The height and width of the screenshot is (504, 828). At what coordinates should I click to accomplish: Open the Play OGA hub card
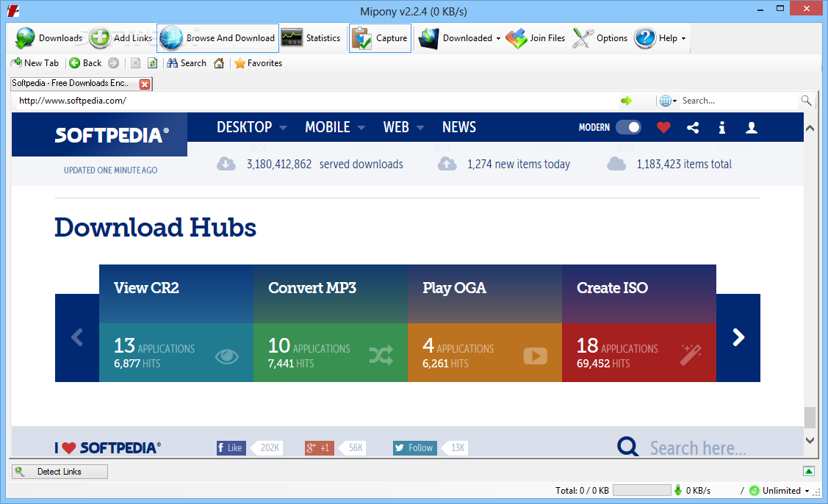coord(485,323)
